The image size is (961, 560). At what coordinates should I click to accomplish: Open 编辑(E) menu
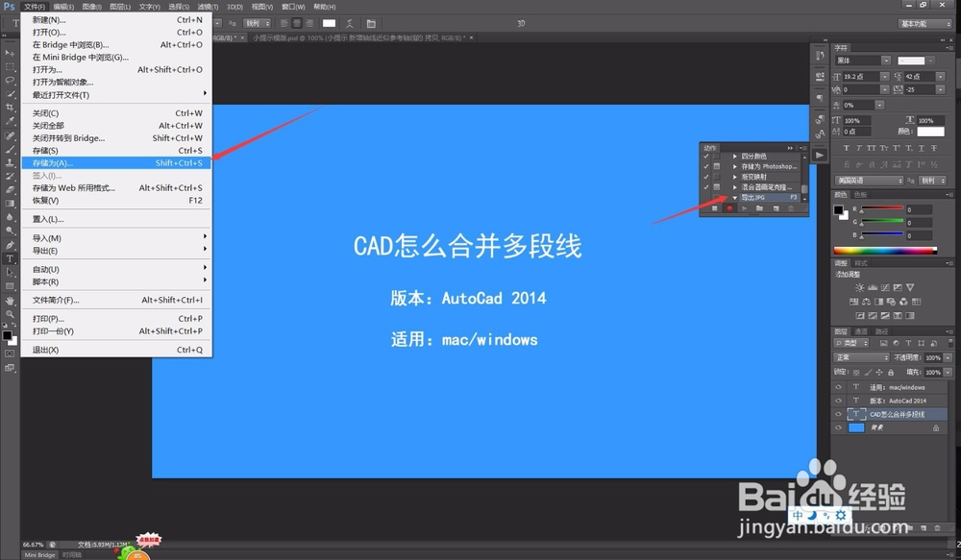[x=63, y=7]
